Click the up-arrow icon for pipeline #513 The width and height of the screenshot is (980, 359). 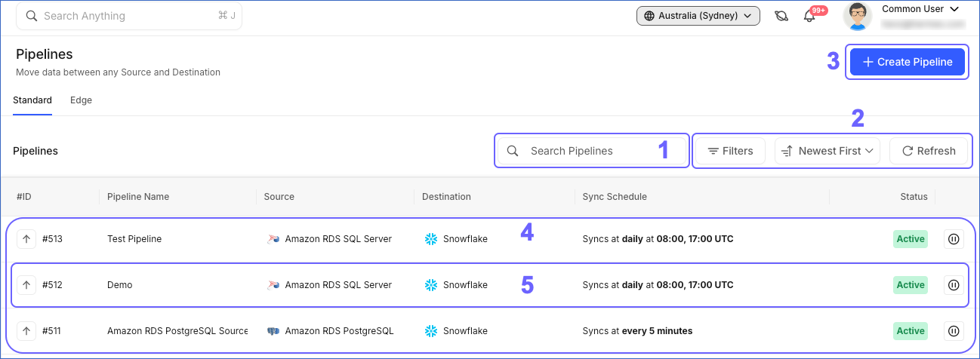point(26,239)
